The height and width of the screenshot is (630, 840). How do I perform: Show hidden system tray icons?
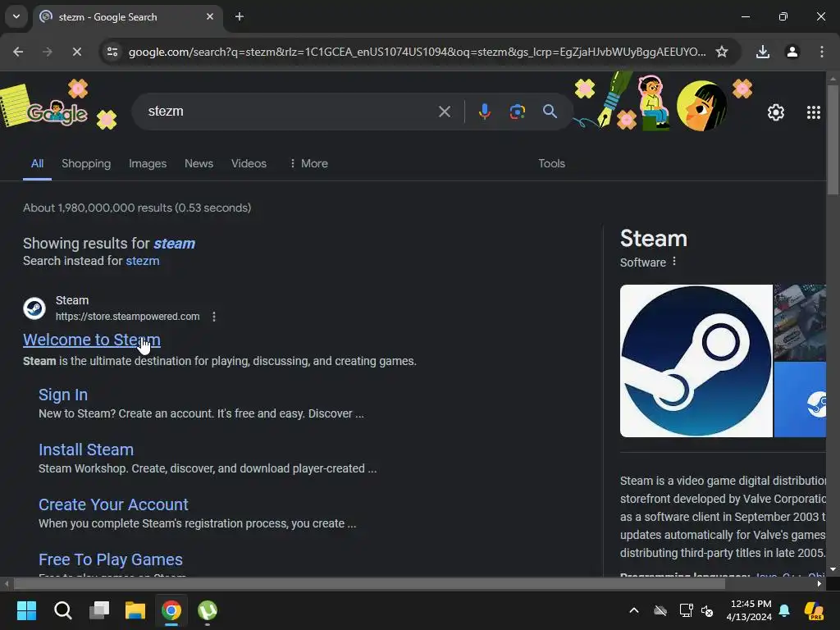634,610
